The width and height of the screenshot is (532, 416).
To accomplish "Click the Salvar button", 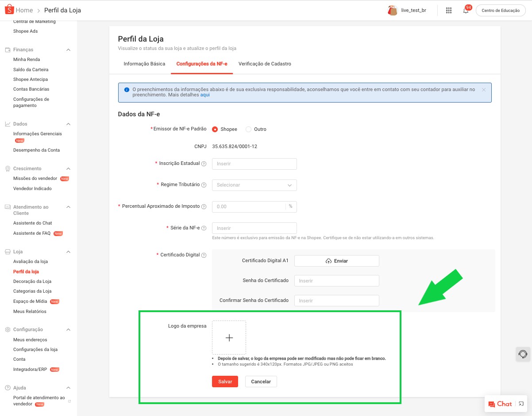I will tap(225, 381).
